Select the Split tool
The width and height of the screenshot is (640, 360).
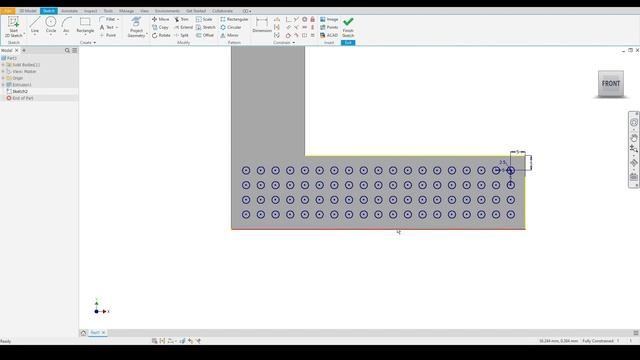(181, 36)
